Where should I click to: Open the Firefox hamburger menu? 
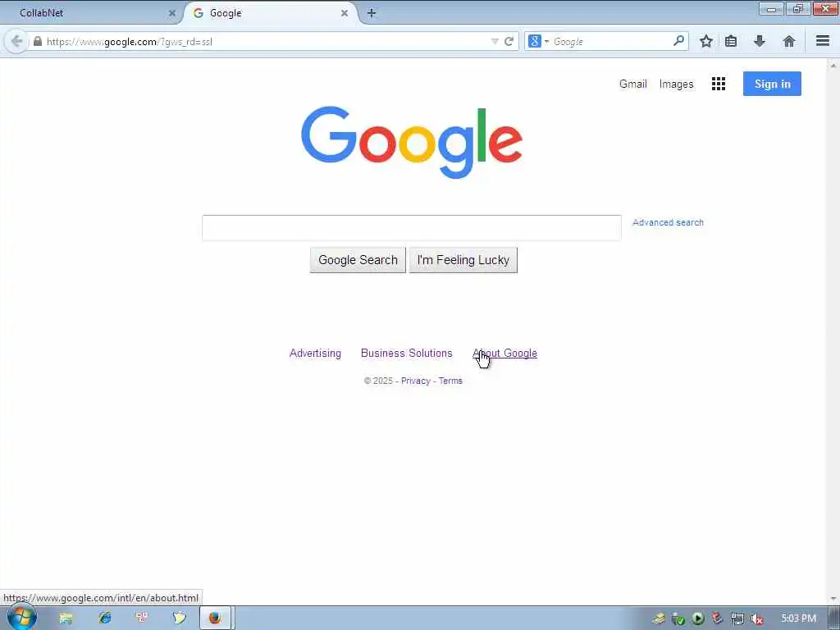pos(823,41)
